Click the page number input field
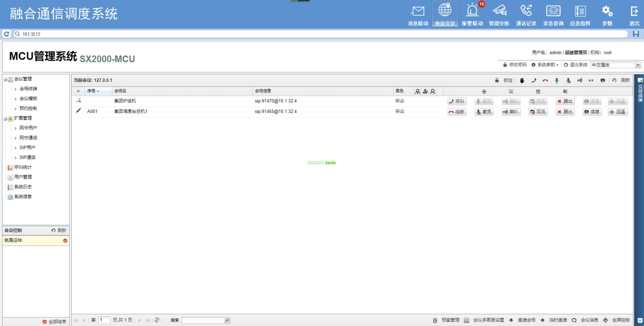The width and height of the screenshot is (644, 326). [x=104, y=320]
